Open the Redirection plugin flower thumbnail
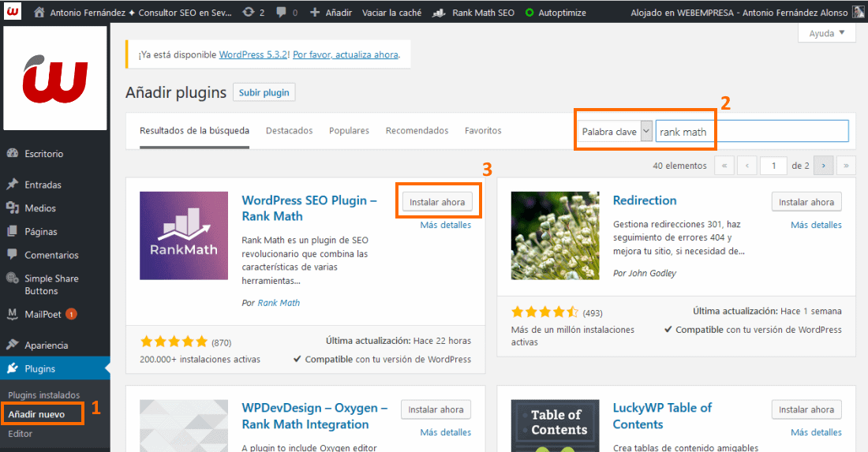Screen dimensions: 868x452 coord(555,236)
